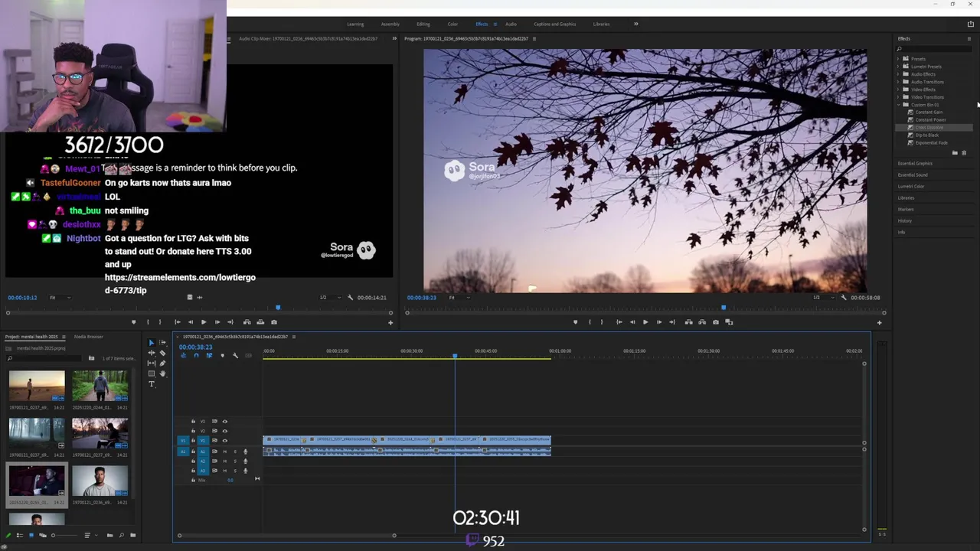Choose the Ripple Edit tool
The width and height of the screenshot is (980, 551).
(152, 353)
